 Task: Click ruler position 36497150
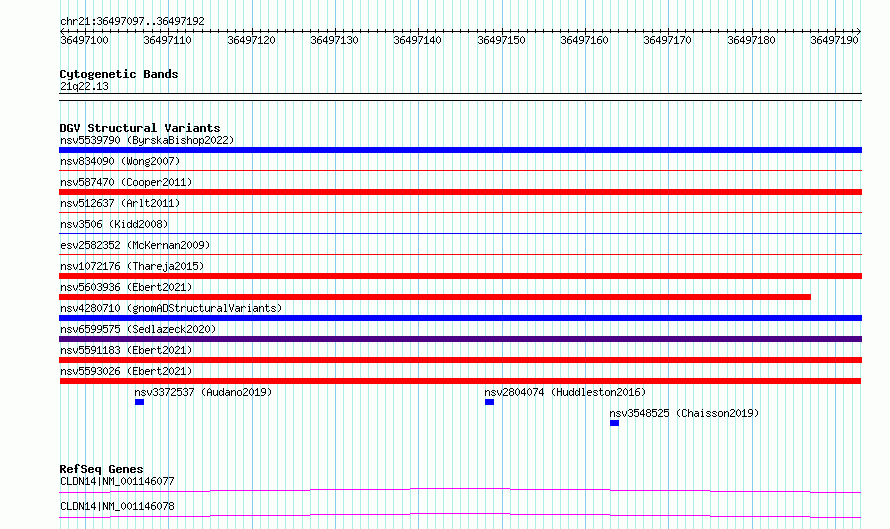tap(501, 40)
